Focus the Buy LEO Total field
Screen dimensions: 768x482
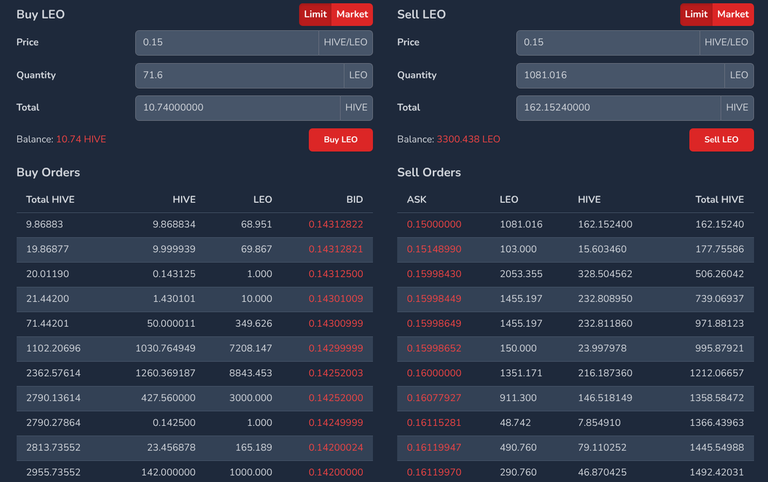click(238, 108)
